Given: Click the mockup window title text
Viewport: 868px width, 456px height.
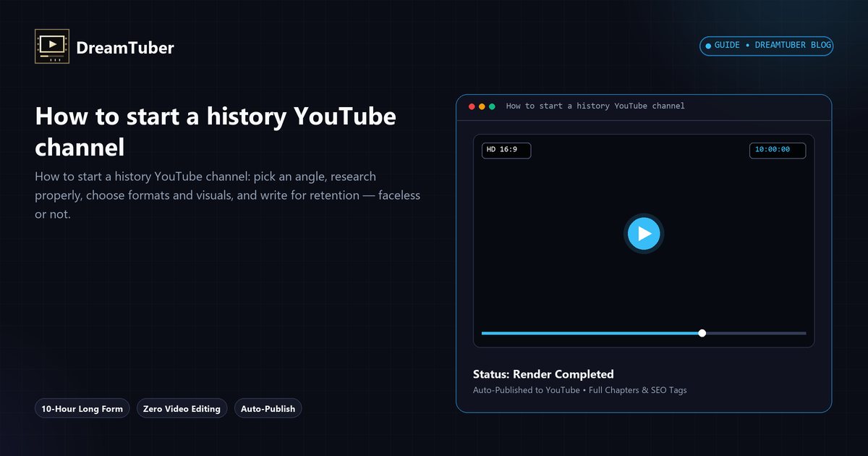Looking at the screenshot, I should [x=595, y=106].
